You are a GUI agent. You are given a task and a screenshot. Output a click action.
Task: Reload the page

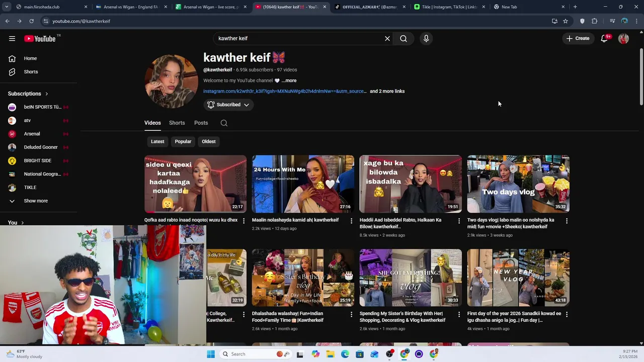(31, 21)
